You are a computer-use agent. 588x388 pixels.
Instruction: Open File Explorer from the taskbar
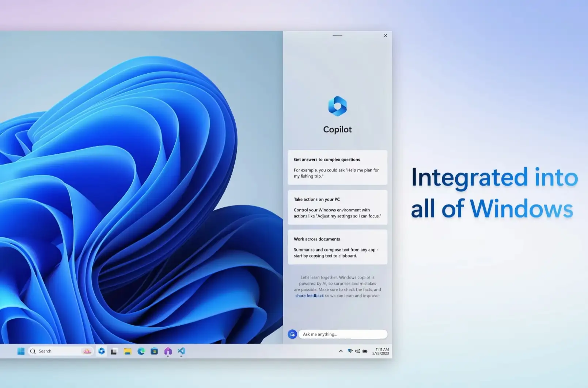127,351
